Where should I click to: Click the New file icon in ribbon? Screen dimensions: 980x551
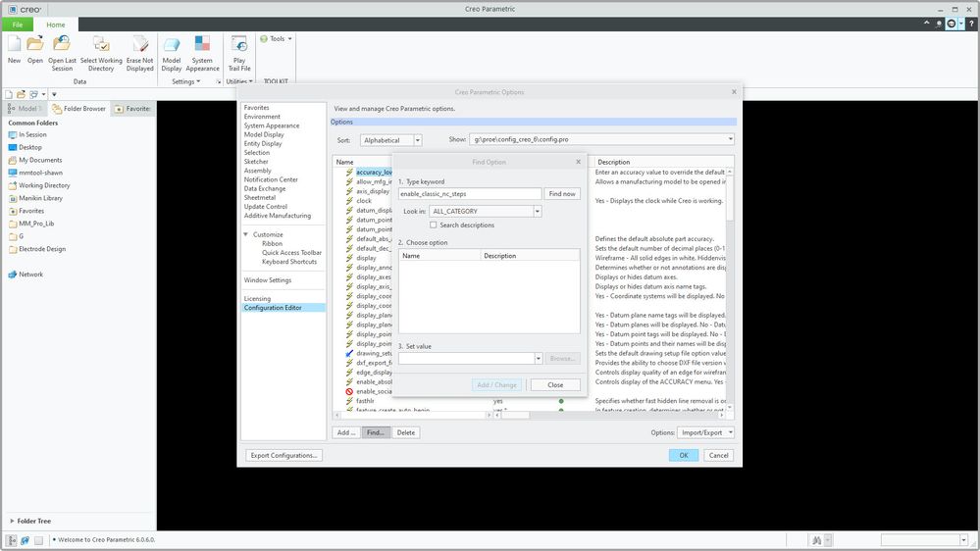tap(14, 45)
